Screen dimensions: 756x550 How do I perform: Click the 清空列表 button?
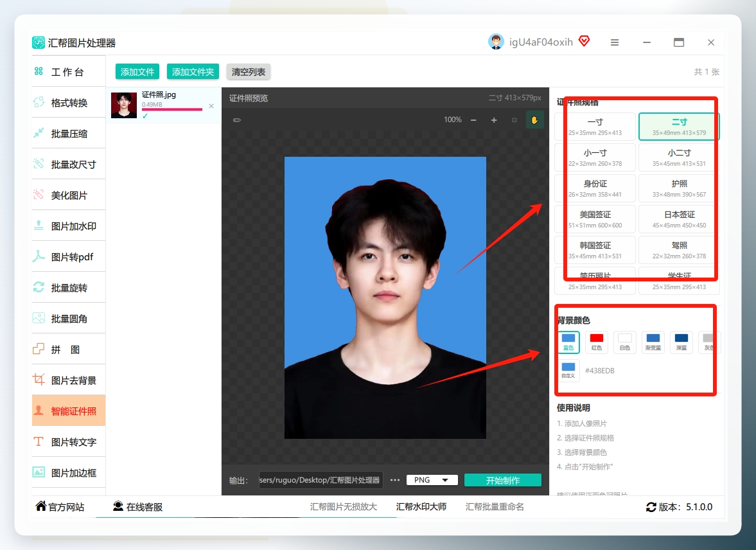[x=249, y=72]
